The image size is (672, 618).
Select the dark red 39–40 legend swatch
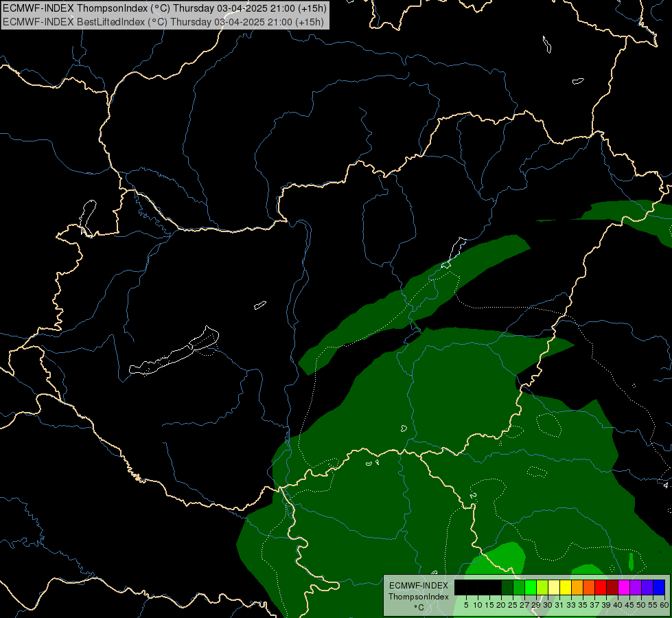coord(612,587)
